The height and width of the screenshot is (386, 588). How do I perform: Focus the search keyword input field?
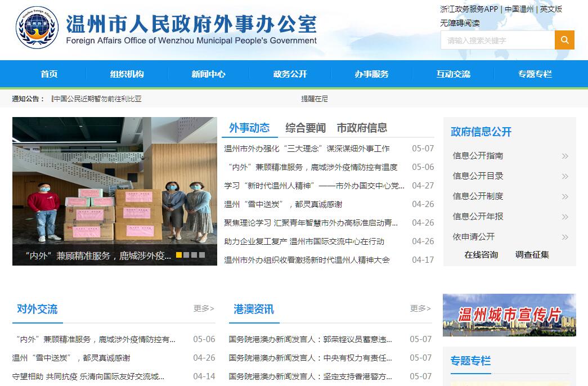[497, 40]
